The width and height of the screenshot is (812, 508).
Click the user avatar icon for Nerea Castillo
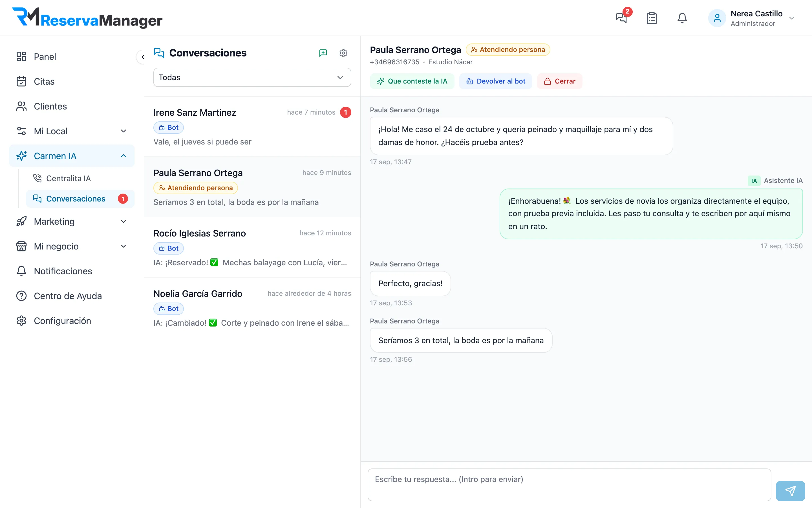point(717,18)
